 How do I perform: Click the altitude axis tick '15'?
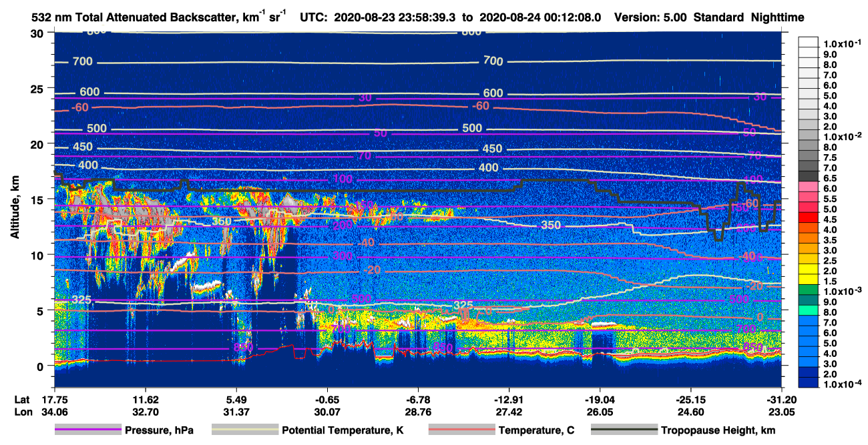point(39,199)
